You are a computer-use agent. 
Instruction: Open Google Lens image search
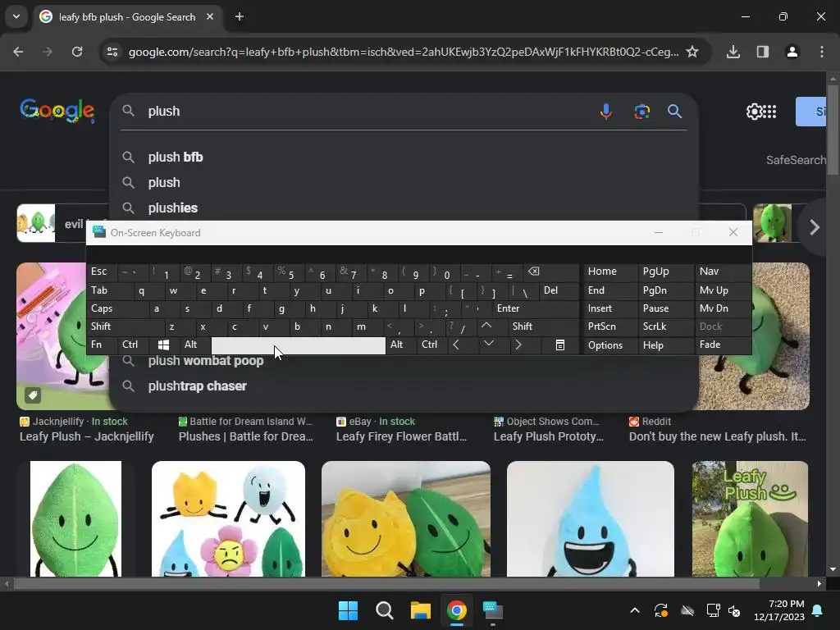641,112
